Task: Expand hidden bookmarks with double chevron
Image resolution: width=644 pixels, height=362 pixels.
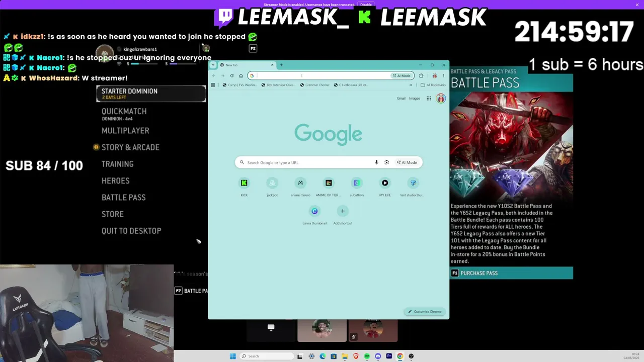Action: [x=411, y=85]
